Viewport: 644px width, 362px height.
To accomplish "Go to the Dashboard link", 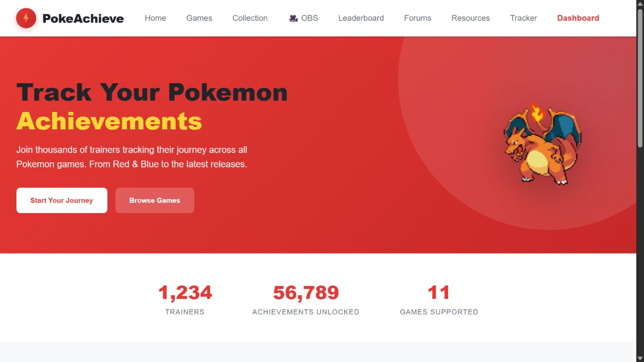I will pos(578,18).
